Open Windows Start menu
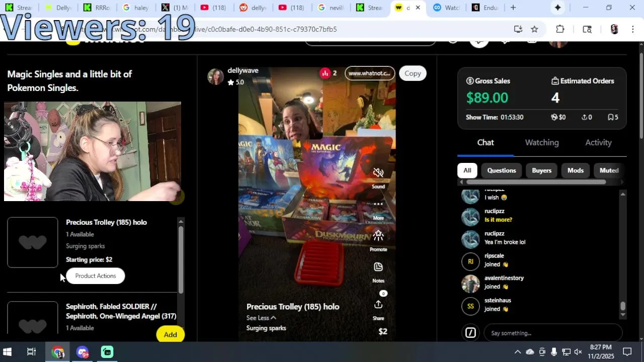644x362 pixels. point(8,352)
